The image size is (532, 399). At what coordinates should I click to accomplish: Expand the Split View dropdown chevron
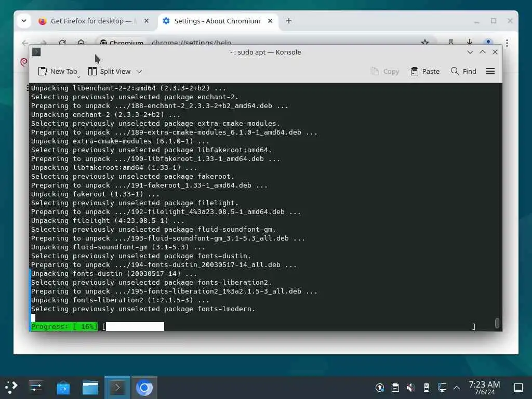(x=139, y=72)
